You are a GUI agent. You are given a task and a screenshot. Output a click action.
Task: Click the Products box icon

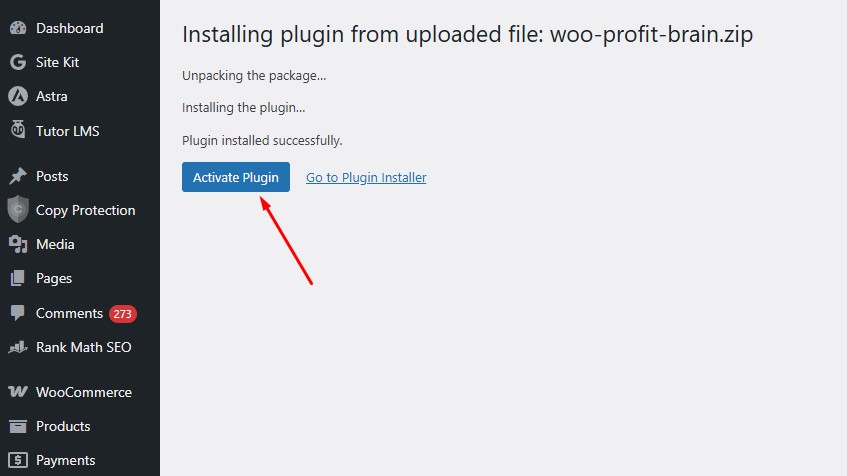[17, 426]
